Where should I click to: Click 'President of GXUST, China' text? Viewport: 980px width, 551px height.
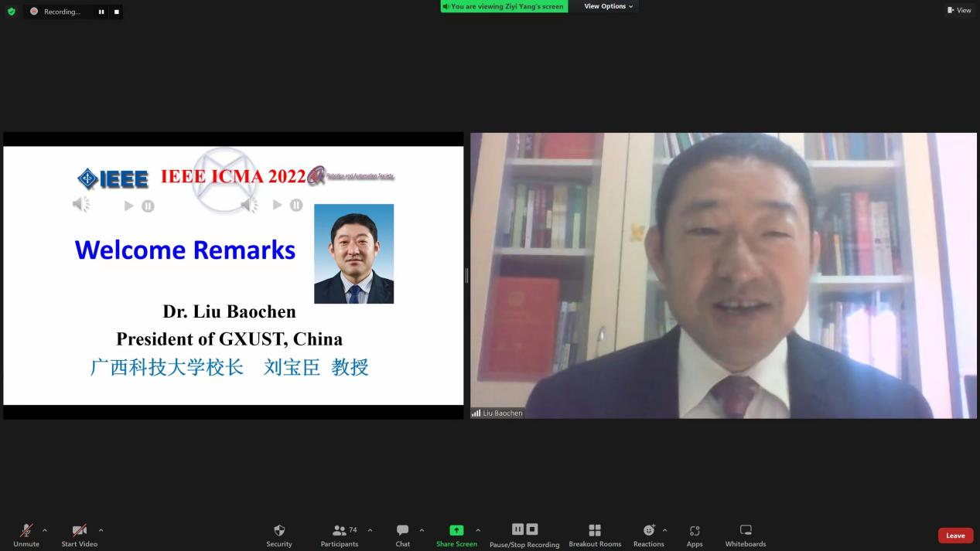point(229,338)
